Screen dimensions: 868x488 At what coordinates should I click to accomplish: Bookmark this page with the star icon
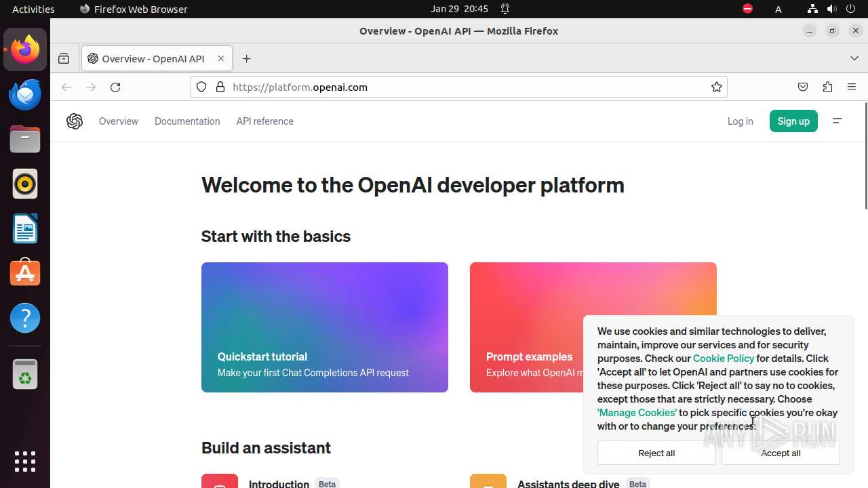coord(716,87)
